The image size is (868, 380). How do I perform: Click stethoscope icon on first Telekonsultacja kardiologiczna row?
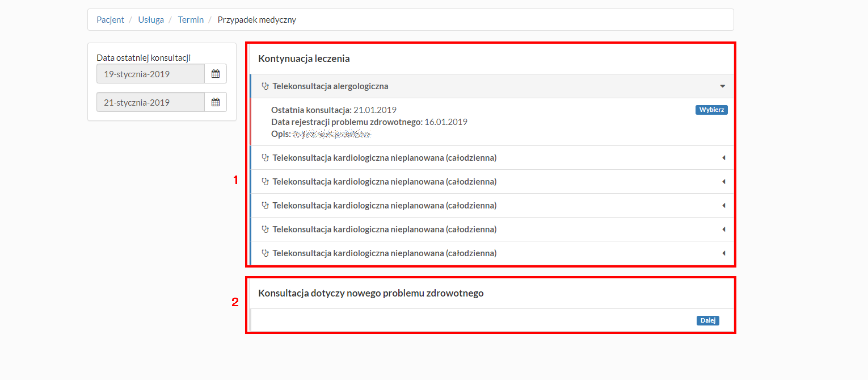tap(265, 157)
